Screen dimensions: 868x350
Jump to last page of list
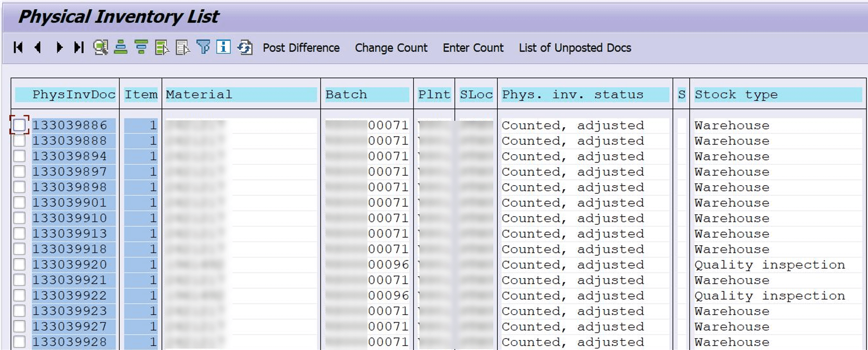(79, 47)
